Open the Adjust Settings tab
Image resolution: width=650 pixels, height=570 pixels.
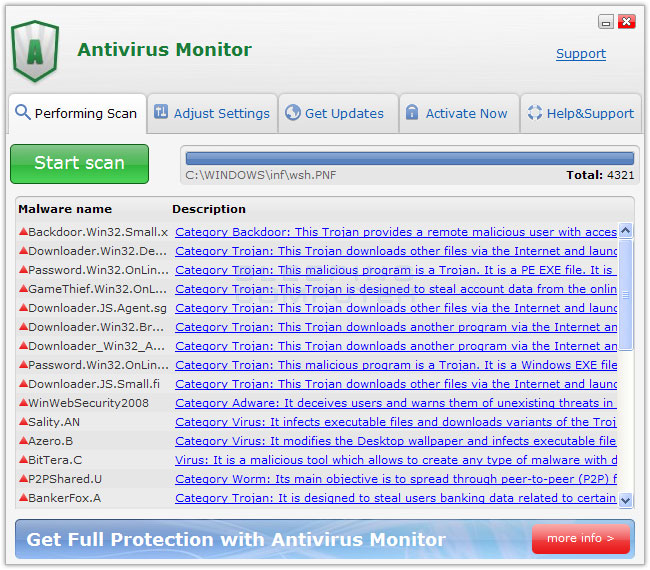click(212, 113)
